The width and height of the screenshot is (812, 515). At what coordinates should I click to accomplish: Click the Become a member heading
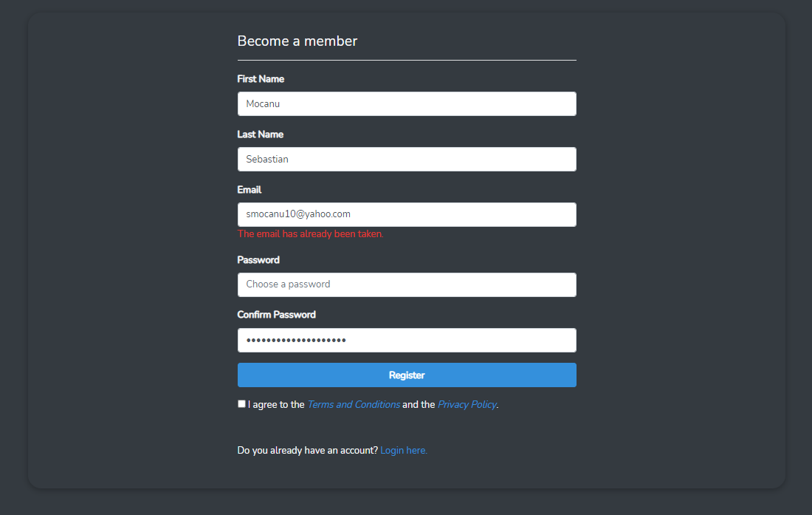click(297, 41)
